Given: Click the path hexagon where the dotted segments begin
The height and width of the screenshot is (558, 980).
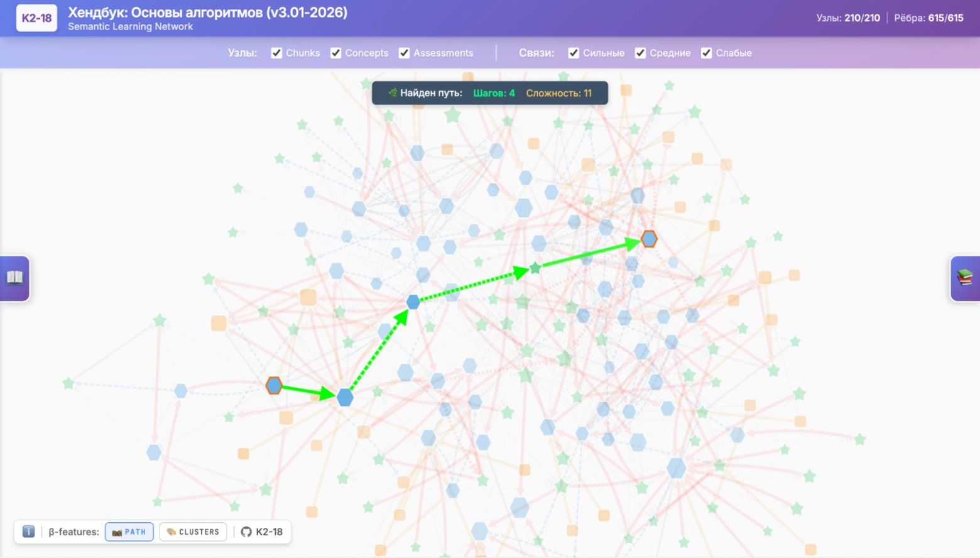Looking at the screenshot, I should (x=413, y=302).
